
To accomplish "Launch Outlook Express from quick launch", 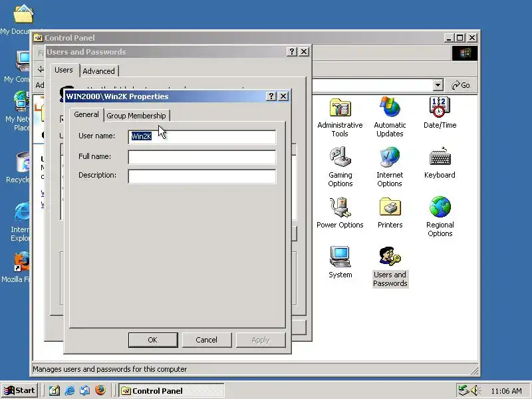I will point(85,390).
